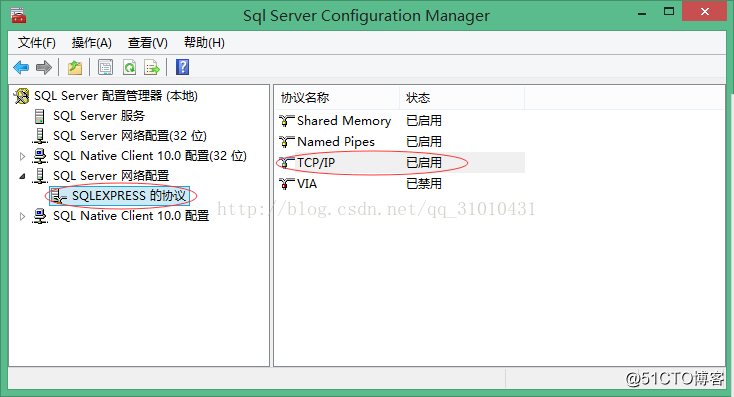Click the 状态 column header

pos(462,98)
